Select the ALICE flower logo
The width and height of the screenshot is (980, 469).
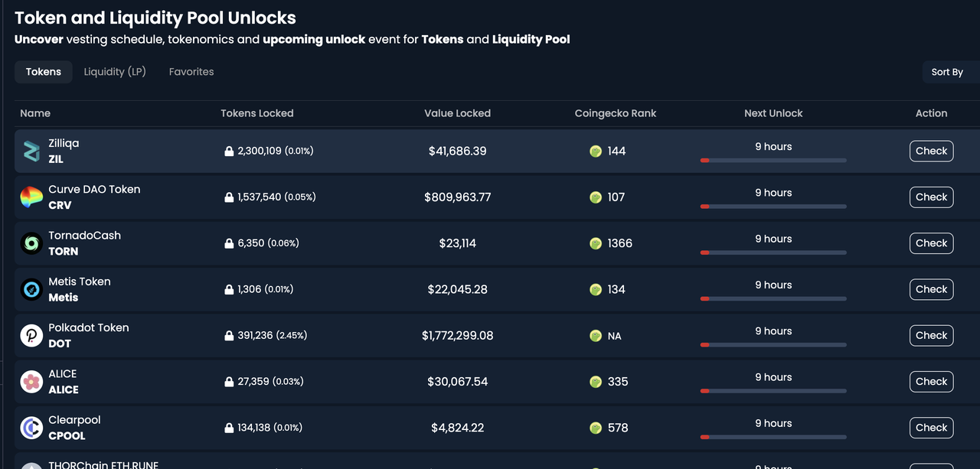[31, 381]
